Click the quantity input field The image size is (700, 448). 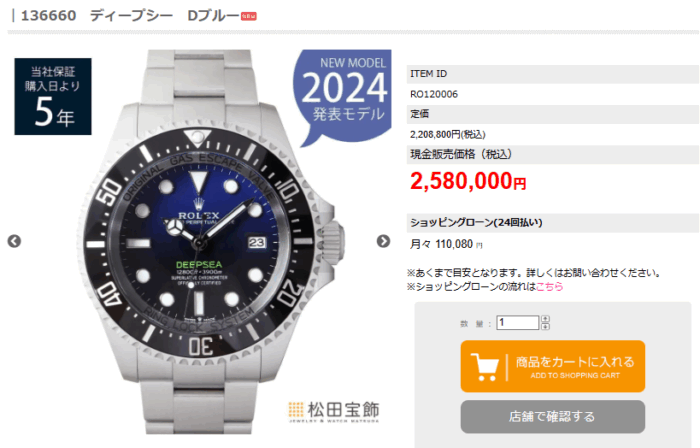click(x=517, y=323)
